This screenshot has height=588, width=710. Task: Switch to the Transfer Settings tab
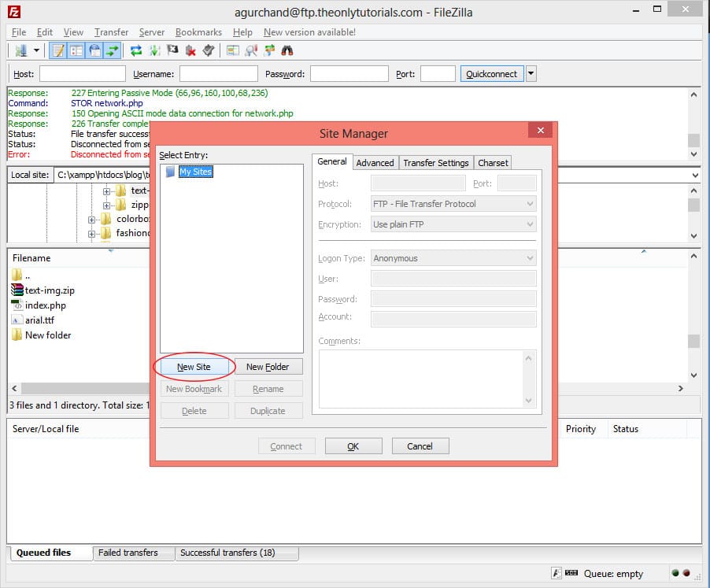point(435,162)
